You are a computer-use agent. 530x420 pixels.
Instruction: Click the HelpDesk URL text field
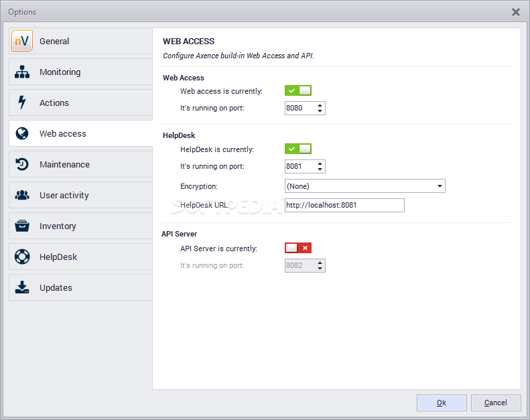(x=344, y=205)
